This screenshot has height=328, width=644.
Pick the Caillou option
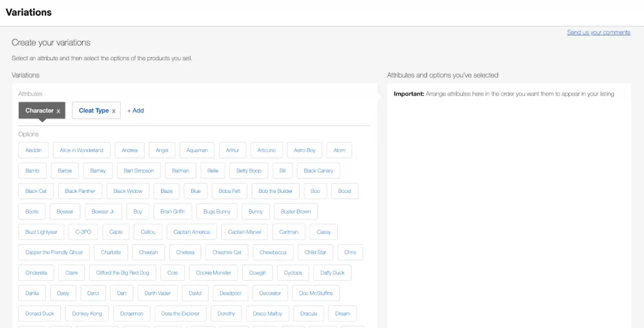click(x=148, y=232)
